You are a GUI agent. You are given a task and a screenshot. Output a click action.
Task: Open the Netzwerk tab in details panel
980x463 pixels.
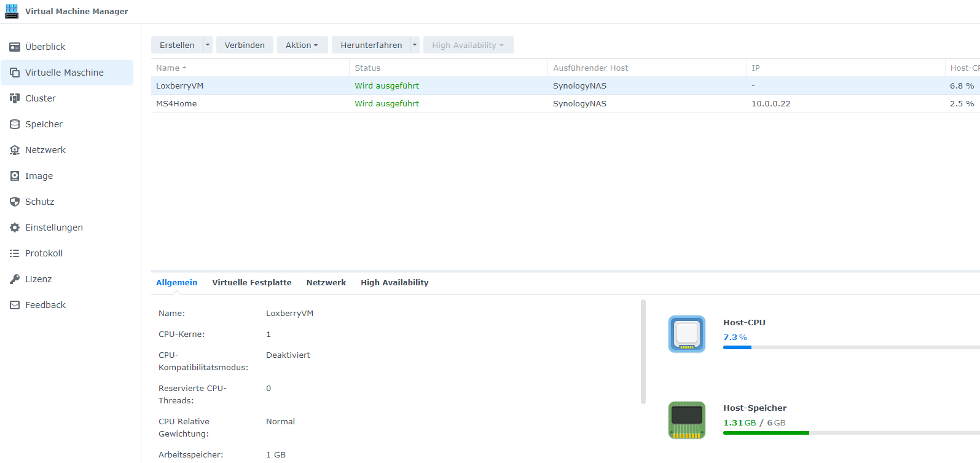point(326,283)
